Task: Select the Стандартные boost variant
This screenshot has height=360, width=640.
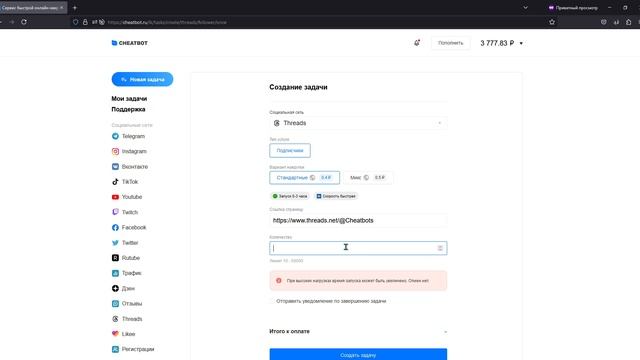Action: [304, 178]
